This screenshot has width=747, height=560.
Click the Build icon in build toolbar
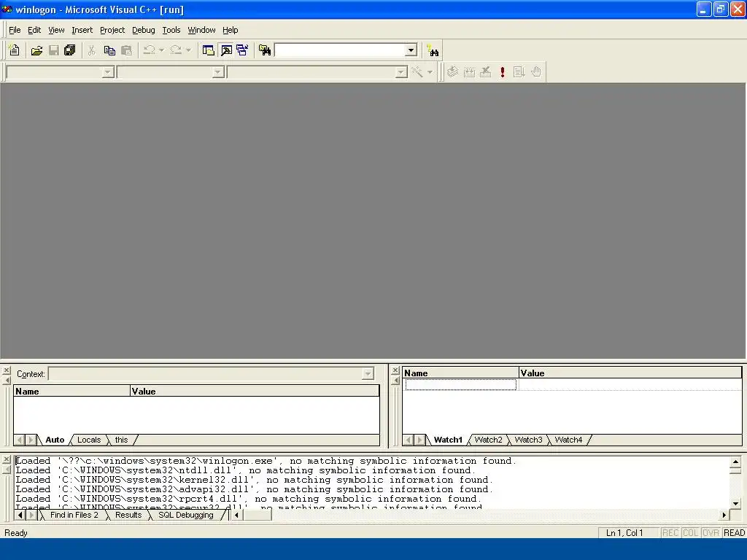pos(469,72)
